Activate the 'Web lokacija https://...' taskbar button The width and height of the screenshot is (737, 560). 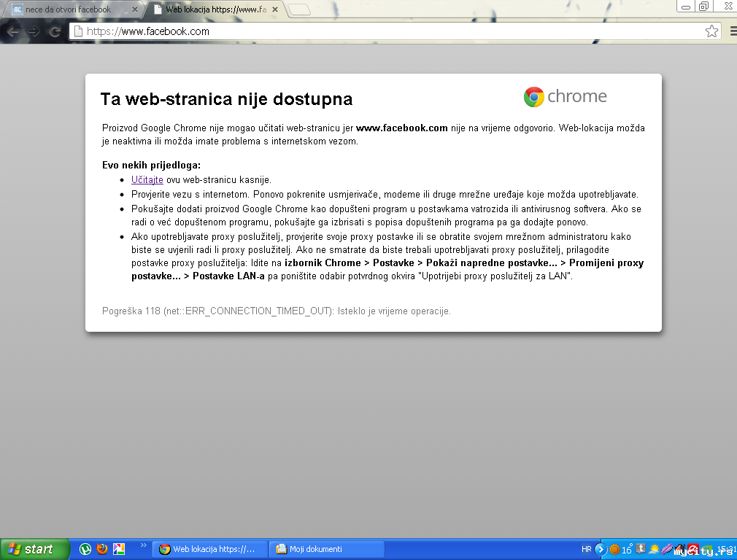click(210, 549)
